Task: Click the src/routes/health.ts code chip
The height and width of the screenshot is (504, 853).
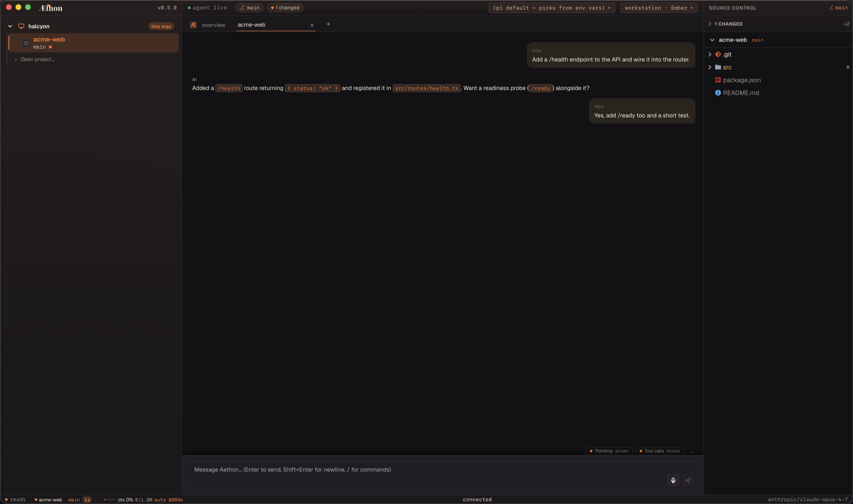Action: (x=426, y=88)
